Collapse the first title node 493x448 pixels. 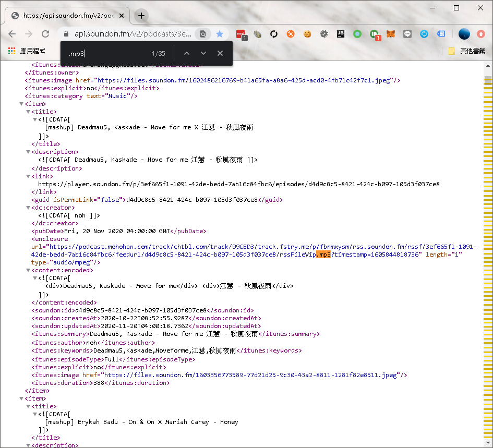coord(28,112)
